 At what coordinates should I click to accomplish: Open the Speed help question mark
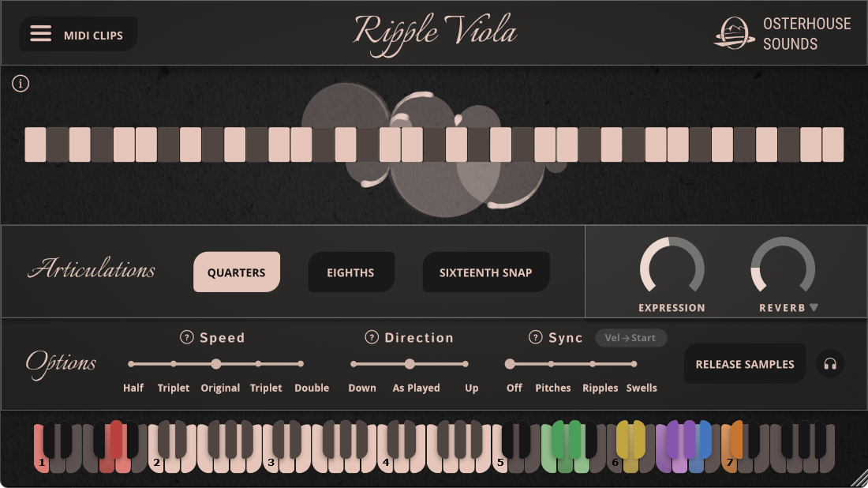point(187,336)
